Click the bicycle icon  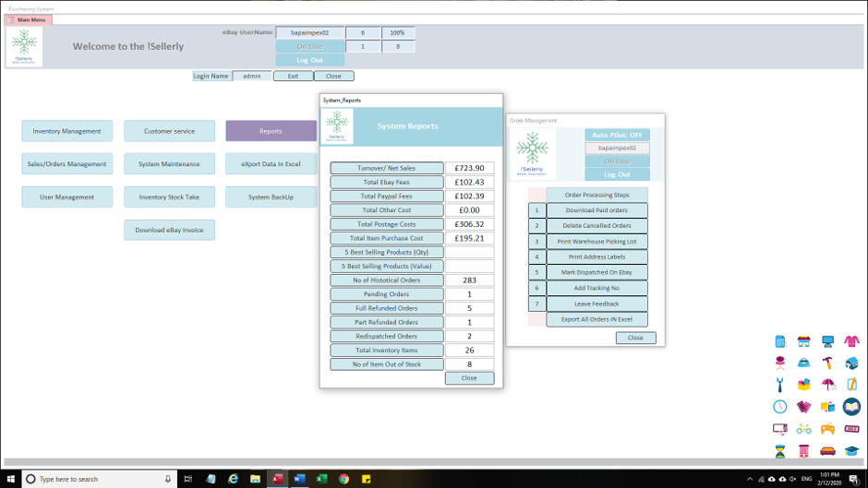click(803, 429)
